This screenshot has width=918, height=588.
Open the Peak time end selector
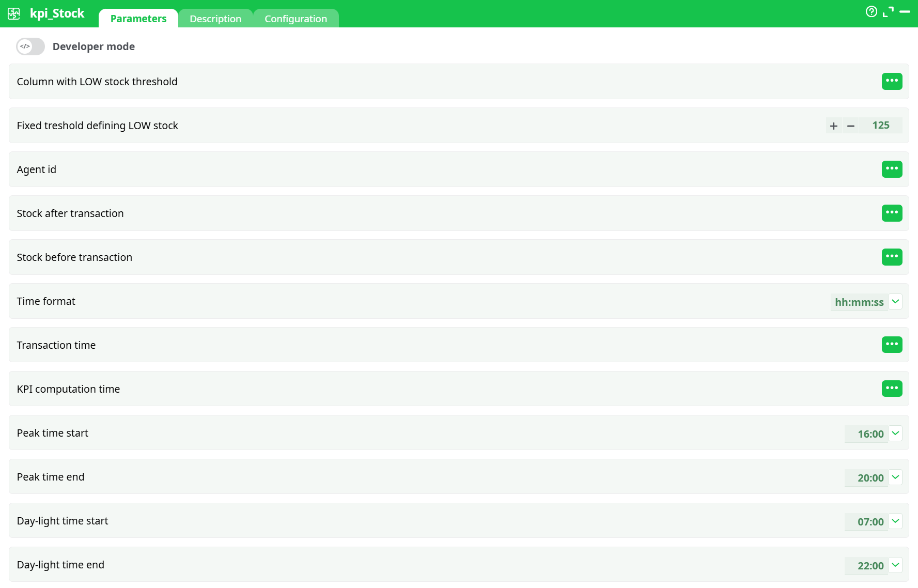(x=896, y=477)
